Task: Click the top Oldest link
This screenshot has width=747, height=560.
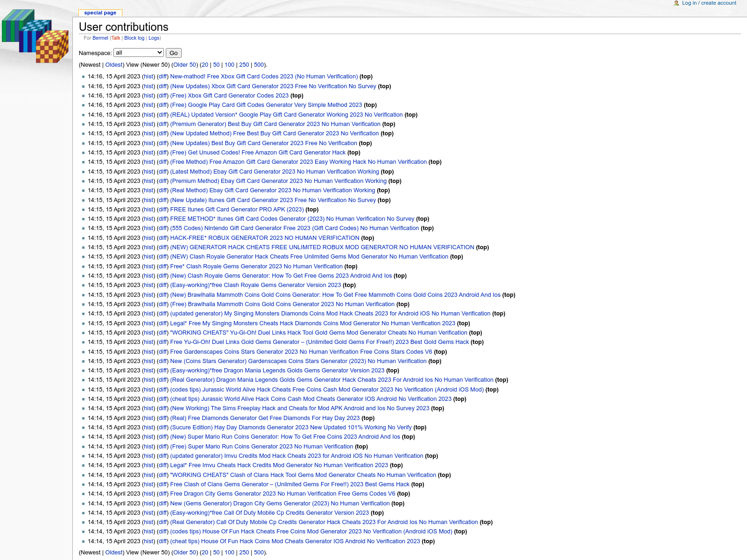Action: 114,65
